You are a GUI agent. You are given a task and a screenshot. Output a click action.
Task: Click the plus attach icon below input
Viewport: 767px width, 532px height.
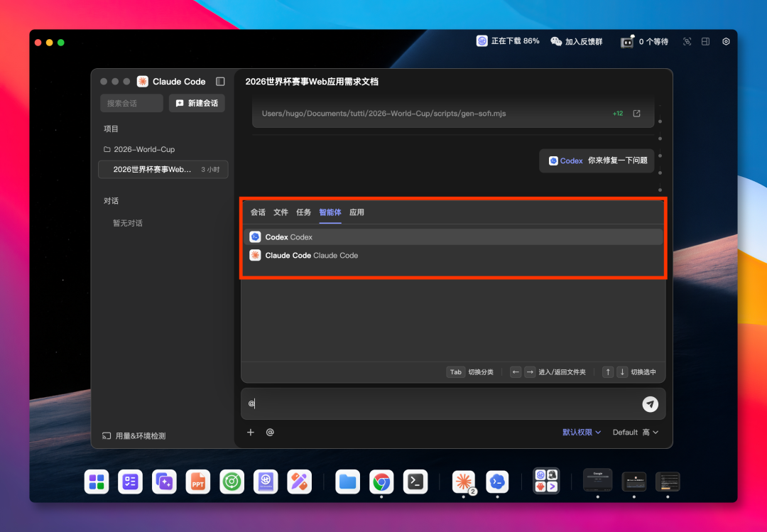[251, 432]
